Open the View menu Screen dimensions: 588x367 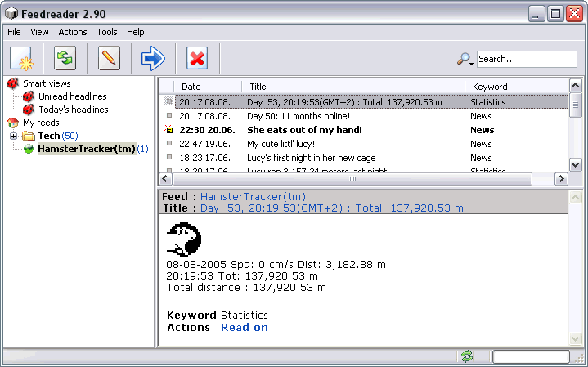tap(39, 32)
